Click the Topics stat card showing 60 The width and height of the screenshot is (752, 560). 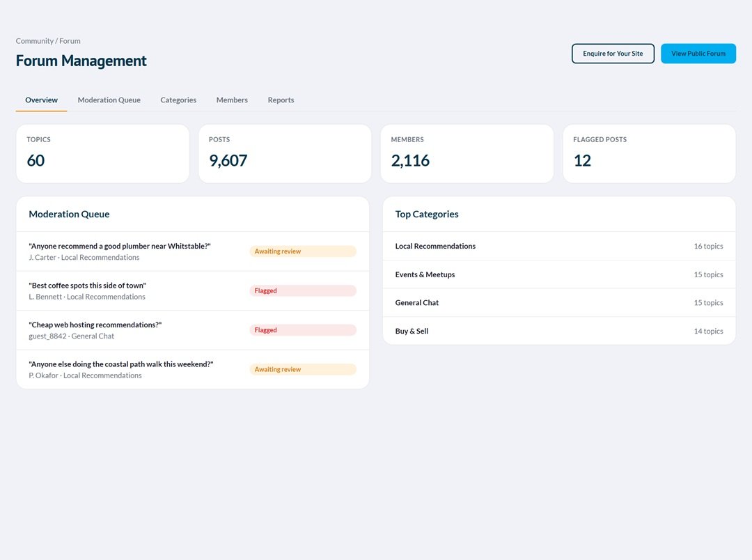tap(102, 153)
